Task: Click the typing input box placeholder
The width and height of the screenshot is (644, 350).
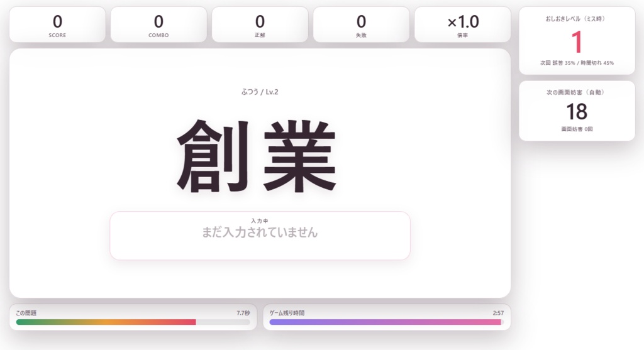Action: [x=260, y=232]
